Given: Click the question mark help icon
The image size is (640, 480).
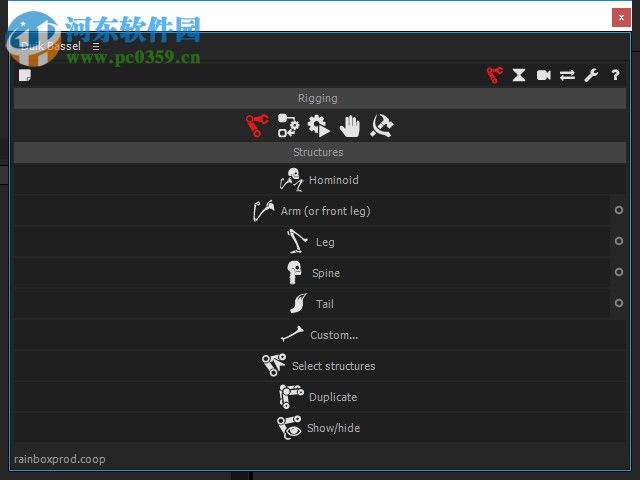Looking at the screenshot, I should point(616,75).
